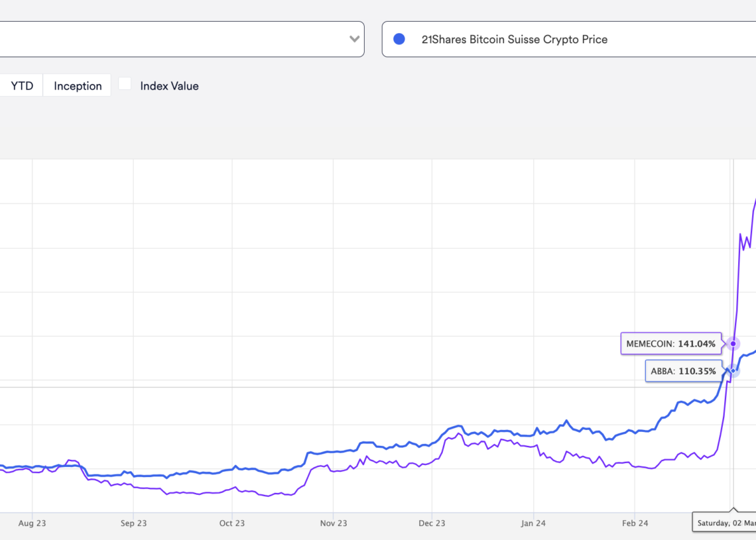This screenshot has height=540, width=756.
Task: Click the MEMECOIN 141.04% tooltip label
Action: (670, 344)
